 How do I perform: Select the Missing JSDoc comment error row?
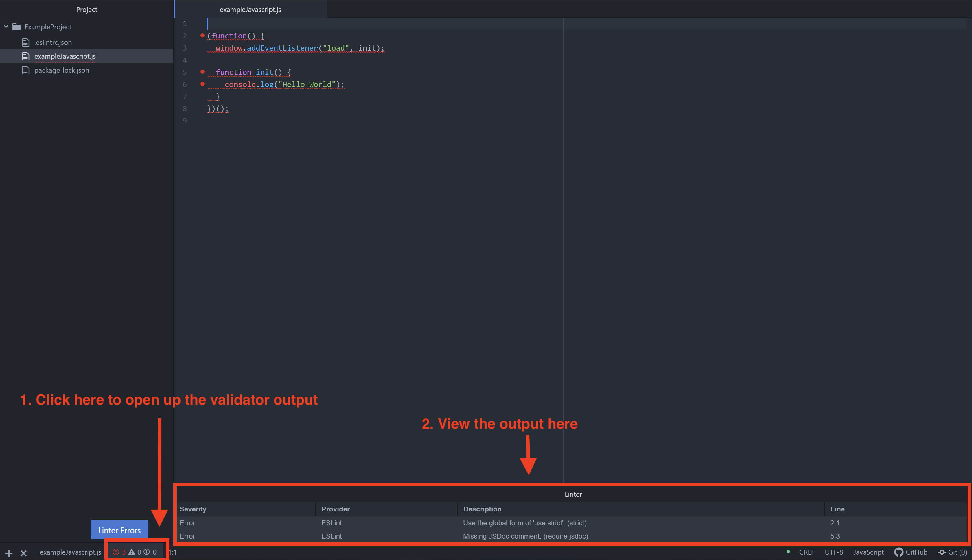[x=525, y=536]
